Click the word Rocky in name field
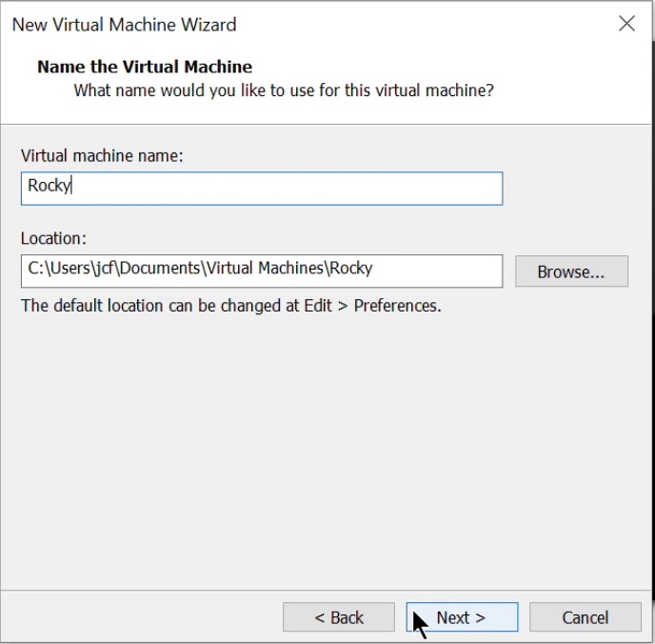 point(49,186)
